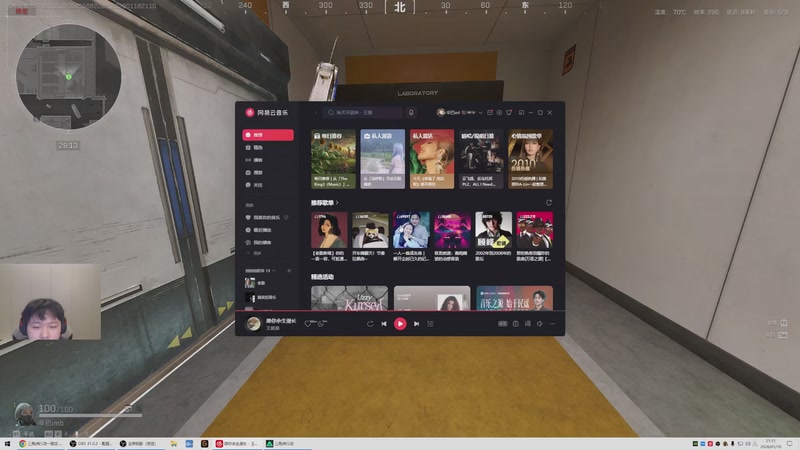Open the skin shirt icon in the title bar
The width and height of the screenshot is (800, 450).
(x=509, y=112)
